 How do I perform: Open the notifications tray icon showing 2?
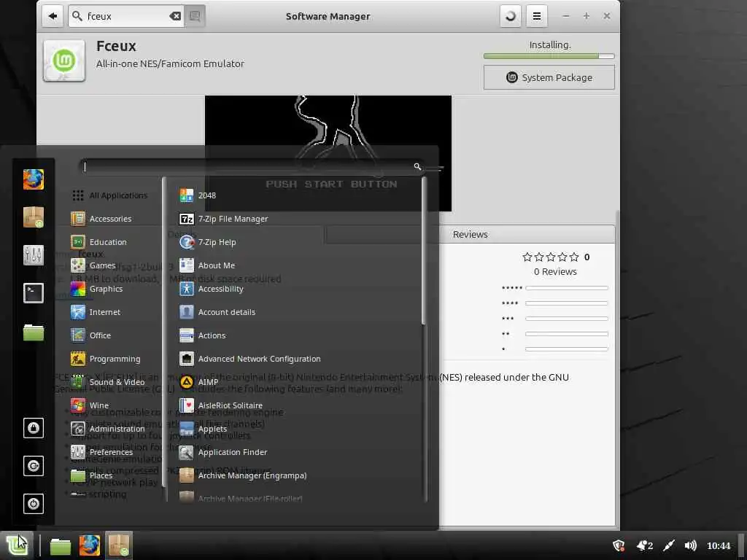(645, 545)
